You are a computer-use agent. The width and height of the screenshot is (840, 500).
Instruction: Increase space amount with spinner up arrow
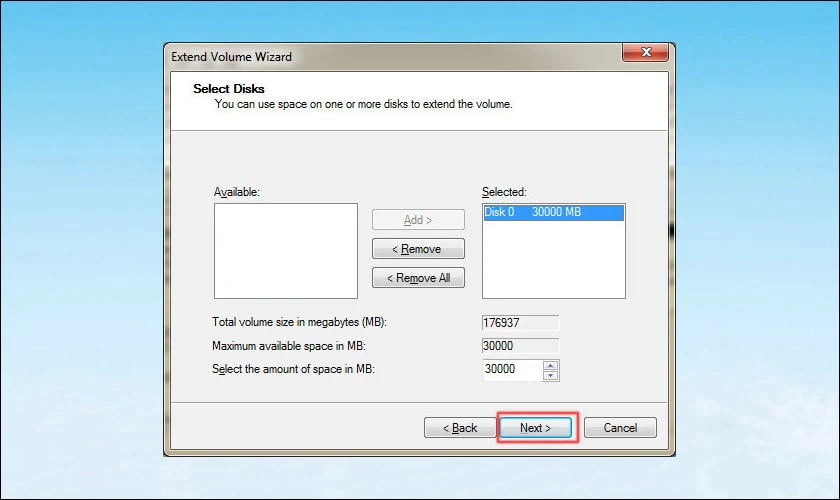[550, 365]
